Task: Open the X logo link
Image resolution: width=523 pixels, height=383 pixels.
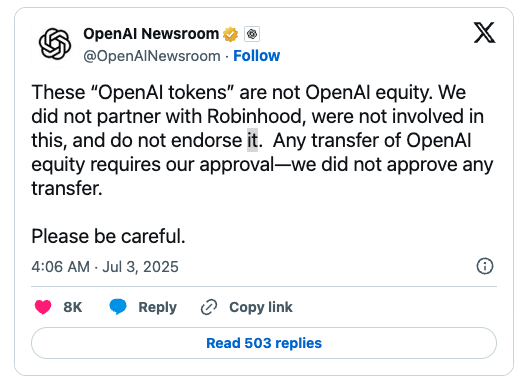Action: (485, 33)
